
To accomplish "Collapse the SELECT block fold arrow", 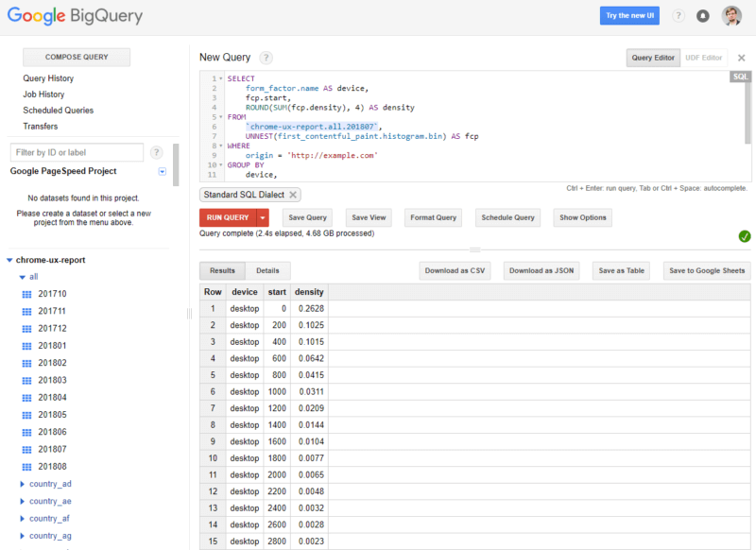I will tap(221, 78).
